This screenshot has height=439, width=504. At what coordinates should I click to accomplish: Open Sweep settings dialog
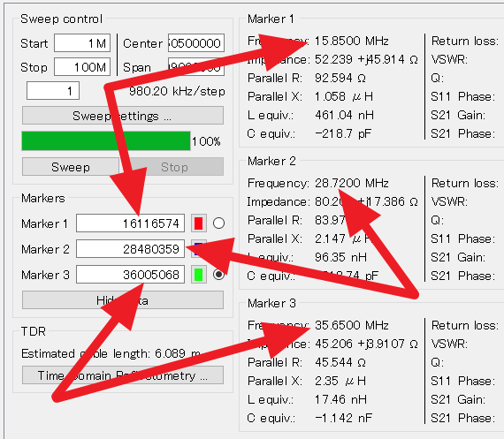[x=123, y=116]
